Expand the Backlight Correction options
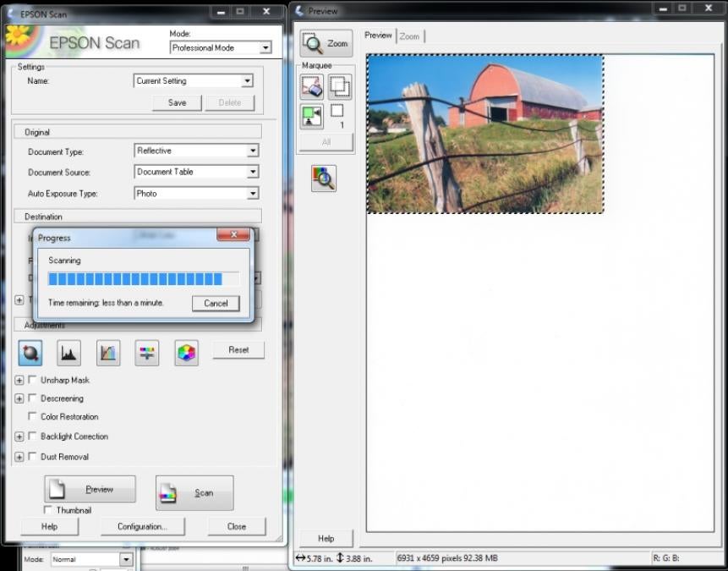 point(19,436)
